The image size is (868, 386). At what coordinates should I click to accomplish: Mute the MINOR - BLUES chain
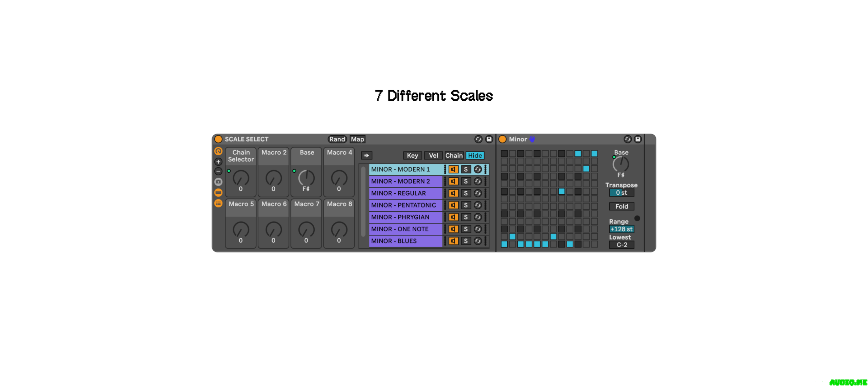click(x=453, y=241)
